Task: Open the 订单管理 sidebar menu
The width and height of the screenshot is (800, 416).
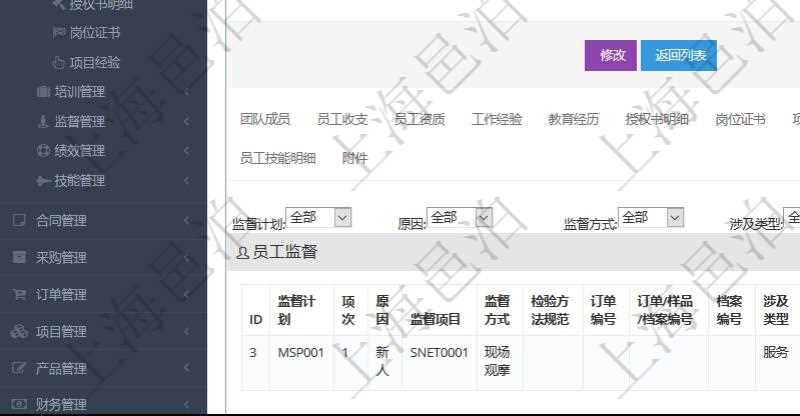Action: click(x=61, y=295)
